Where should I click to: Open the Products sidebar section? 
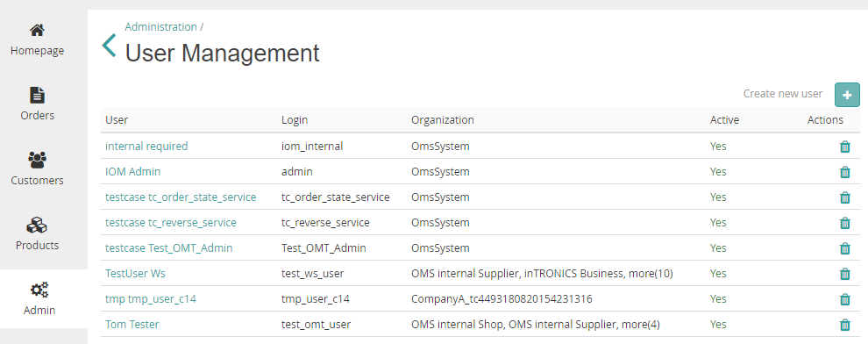point(37,234)
